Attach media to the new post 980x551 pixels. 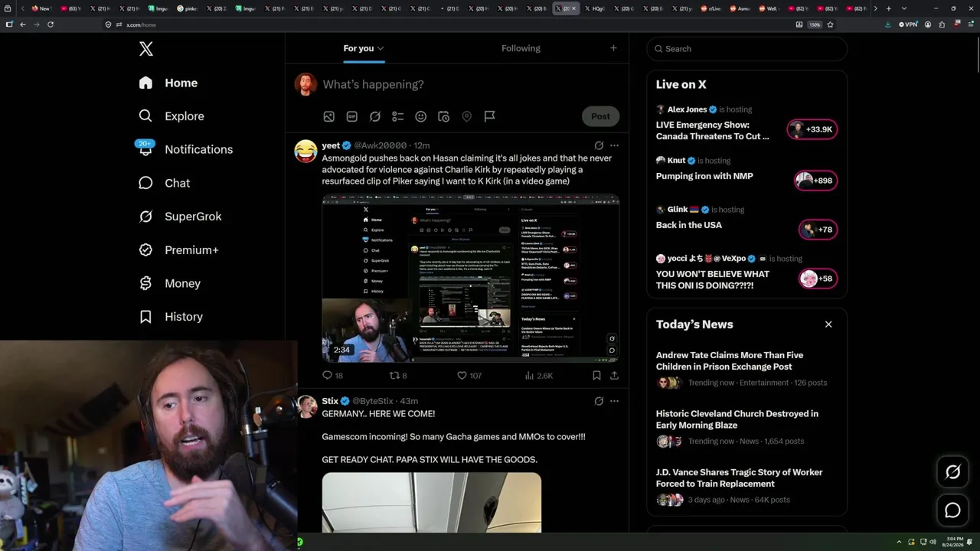[328, 116]
